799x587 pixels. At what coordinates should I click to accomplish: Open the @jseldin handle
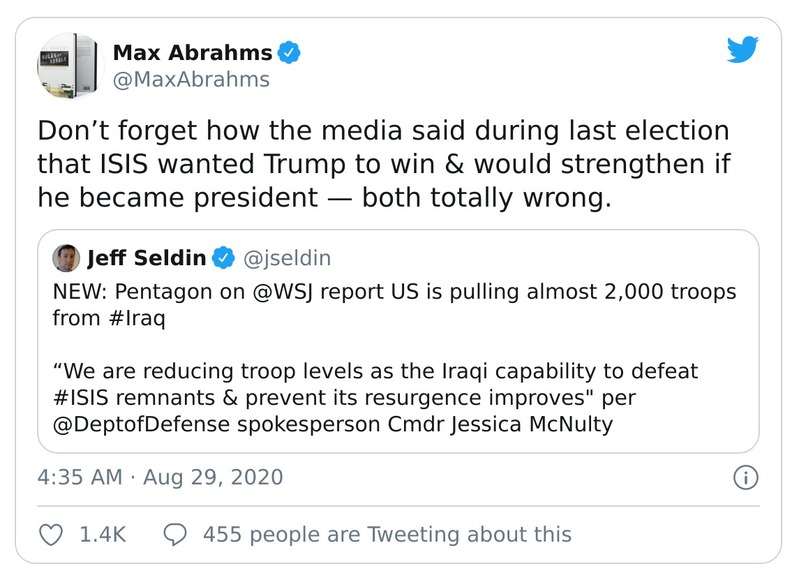point(287,258)
